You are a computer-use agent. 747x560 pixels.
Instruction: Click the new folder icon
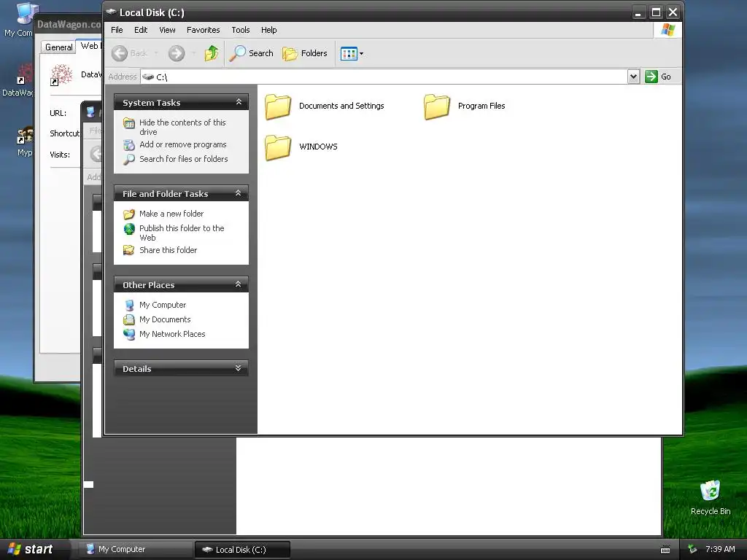click(129, 214)
